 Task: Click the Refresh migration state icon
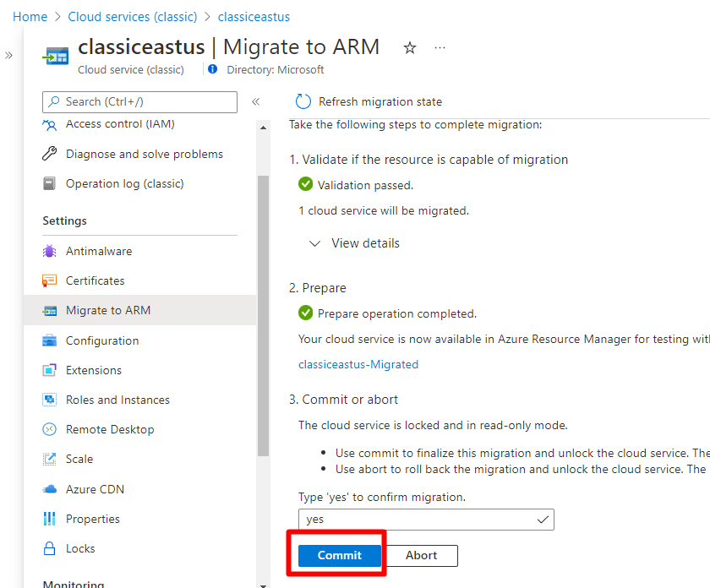tap(303, 101)
